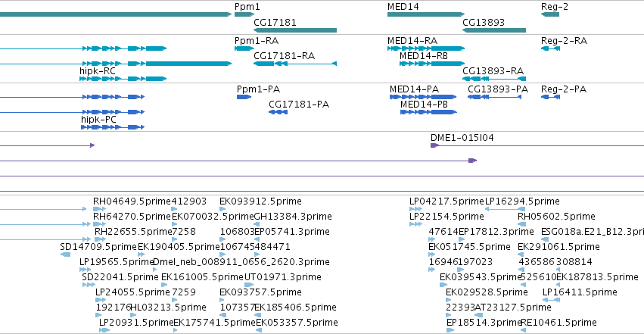The width and height of the screenshot is (644, 334).
Task: Select EST label 484471
Action: pos(272,247)
